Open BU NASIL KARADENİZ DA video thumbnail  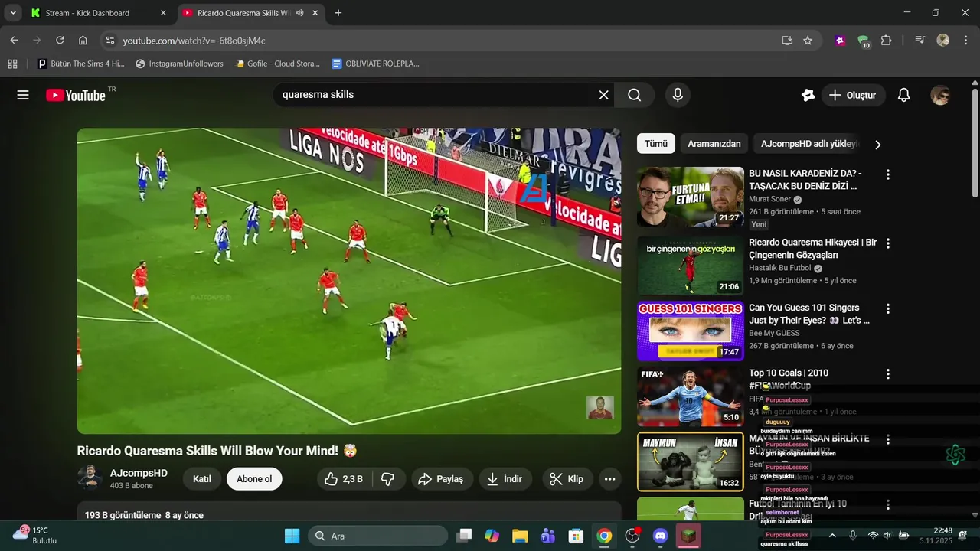(691, 197)
